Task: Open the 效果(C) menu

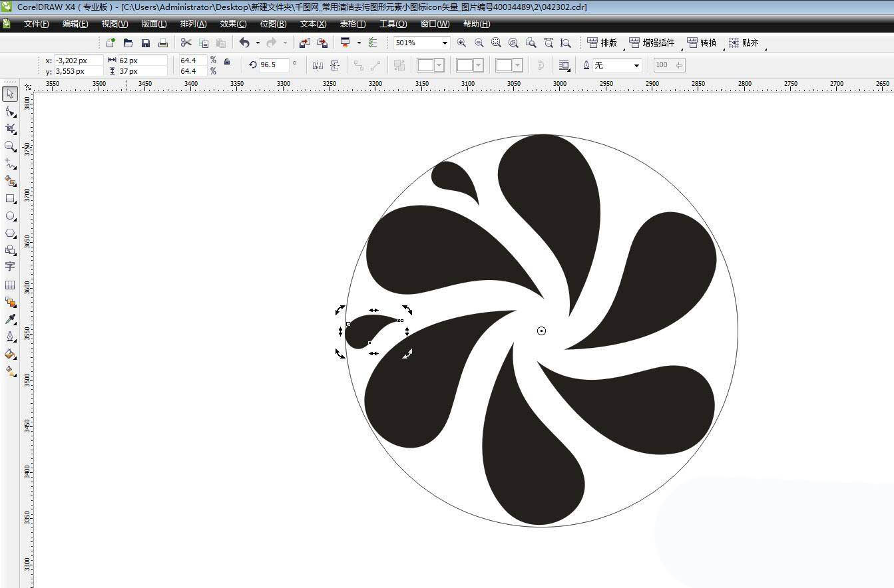Action: point(233,24)
